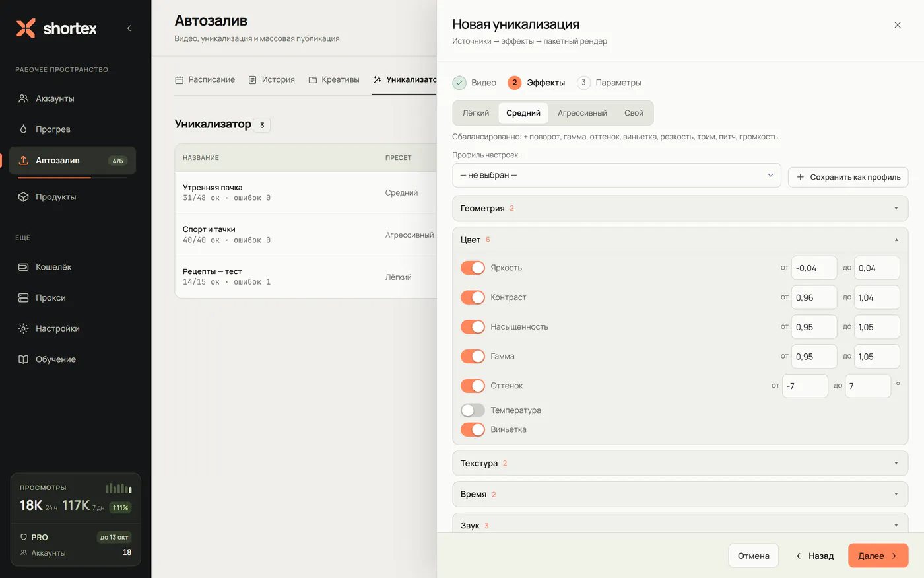This screenshot has height=578, width=924.
Task: Click the Кошелёк wallet icon
Action: 24,267
